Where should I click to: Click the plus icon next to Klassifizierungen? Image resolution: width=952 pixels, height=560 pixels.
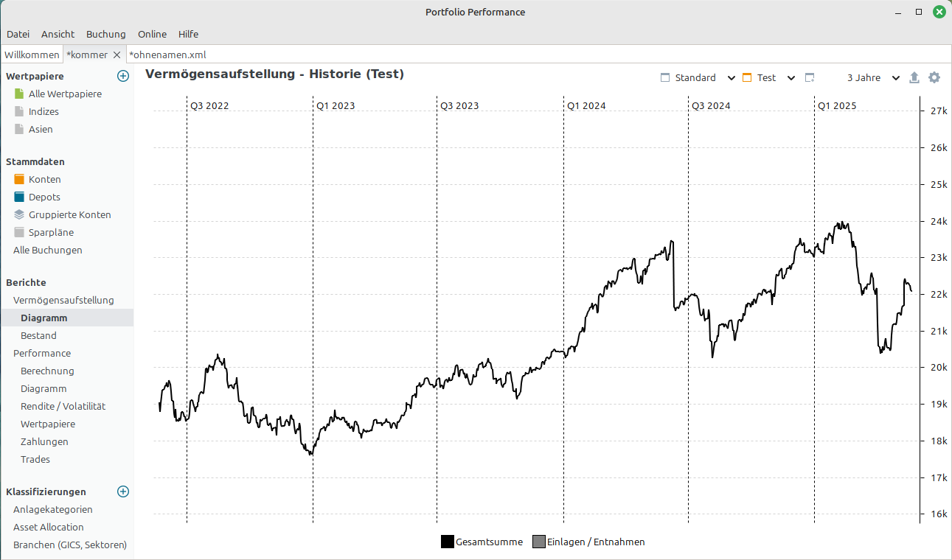pos(123,491)
